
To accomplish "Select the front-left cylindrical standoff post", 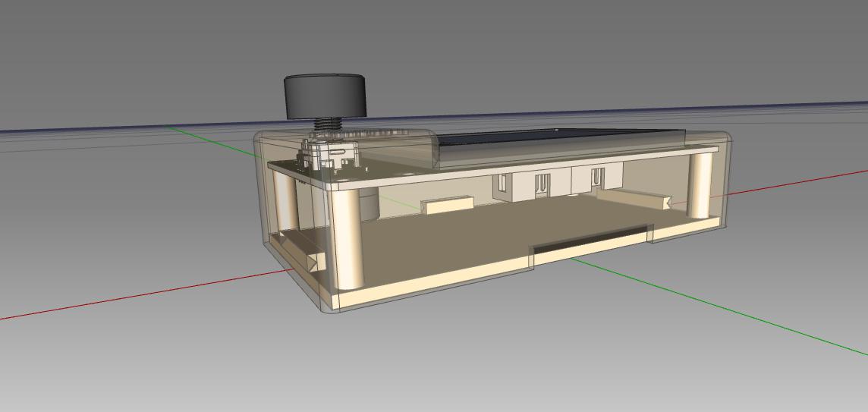I will pyautogui.click(x=347, y=238).
